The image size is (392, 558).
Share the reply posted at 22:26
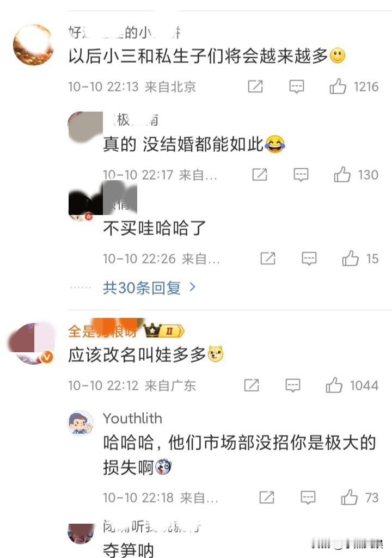(268, 259)
